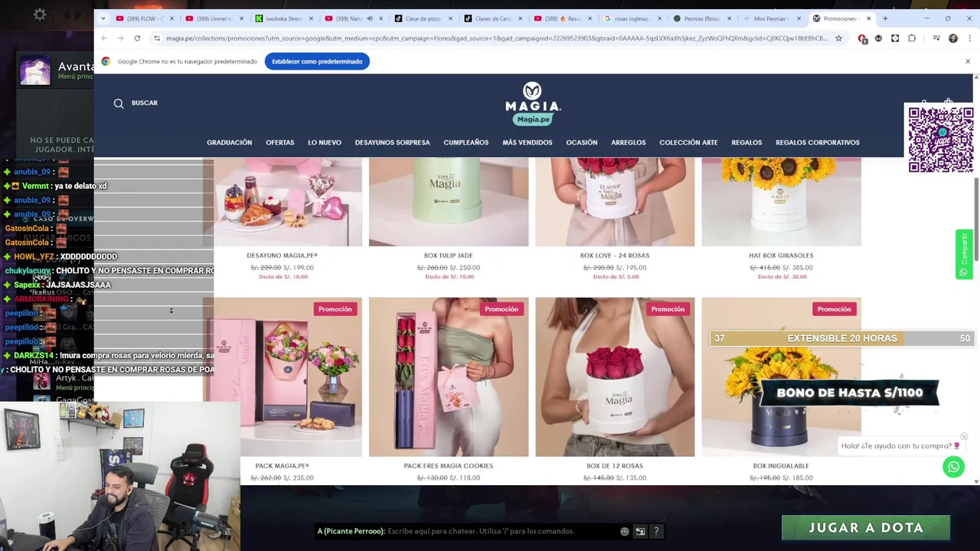
Task: Click the Chrome profile avatar icon
Action: coord(952,38)
